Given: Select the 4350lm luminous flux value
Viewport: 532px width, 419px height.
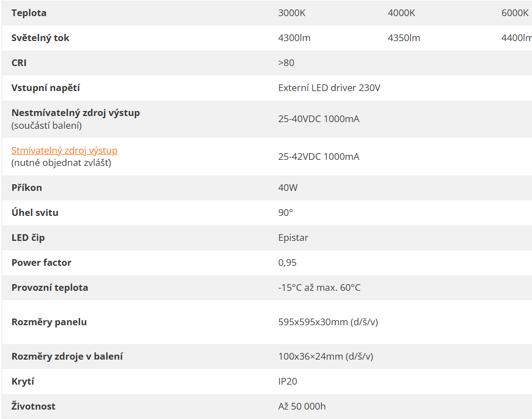Looking at the screenshot, I should [404, 38].
